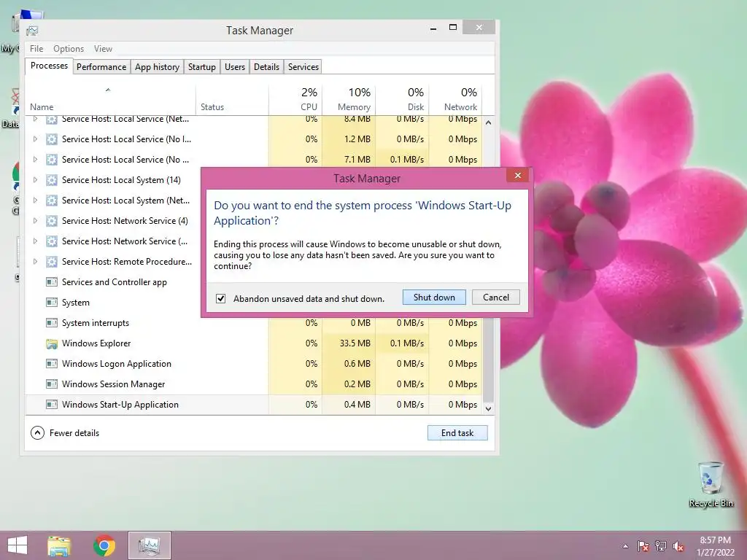The width and height of the screenshot is (747, 560).
Task: Launch Google Chrome from the taskbar
Action: tap(104, 545)
